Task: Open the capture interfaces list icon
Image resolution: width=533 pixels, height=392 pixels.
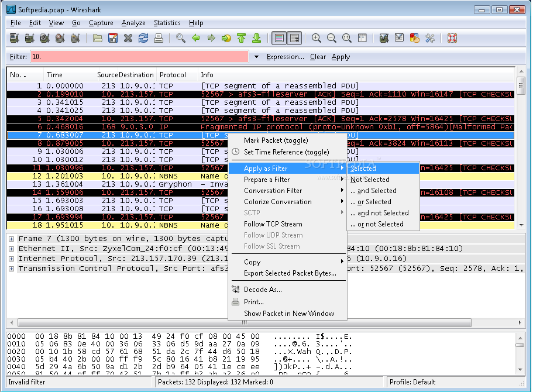Action: tap(14, 38)
